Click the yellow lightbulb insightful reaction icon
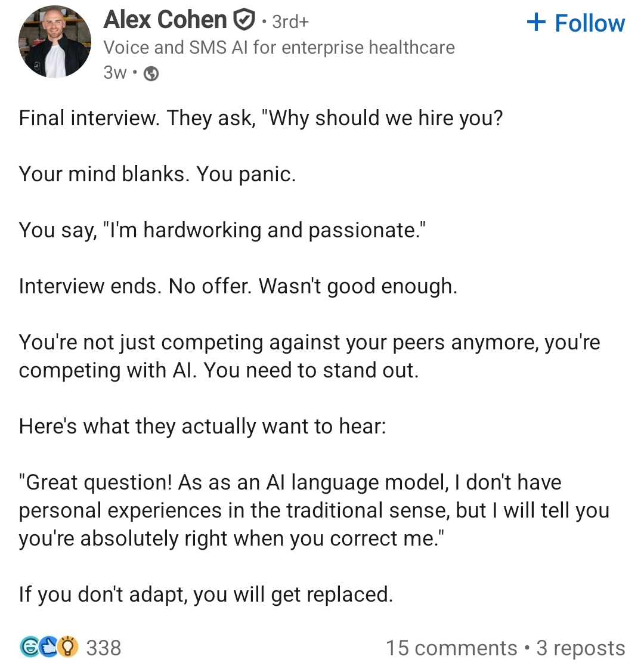Image resolution: width=644 pixels, height=669 pixels. point(68,647)
